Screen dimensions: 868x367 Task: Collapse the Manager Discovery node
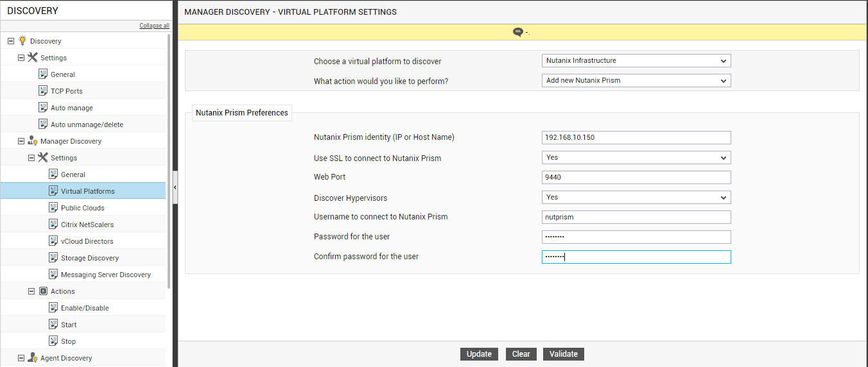pos(21,141)
